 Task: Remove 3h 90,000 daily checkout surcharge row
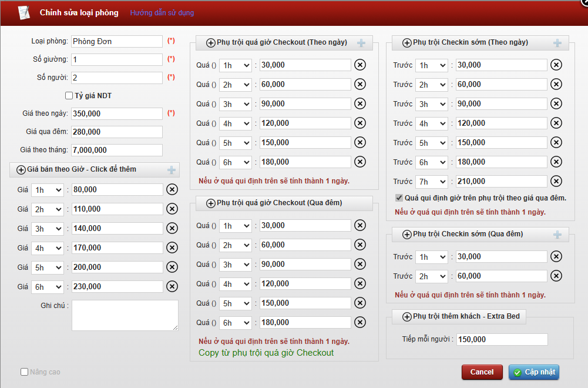[x=360, y=104]
